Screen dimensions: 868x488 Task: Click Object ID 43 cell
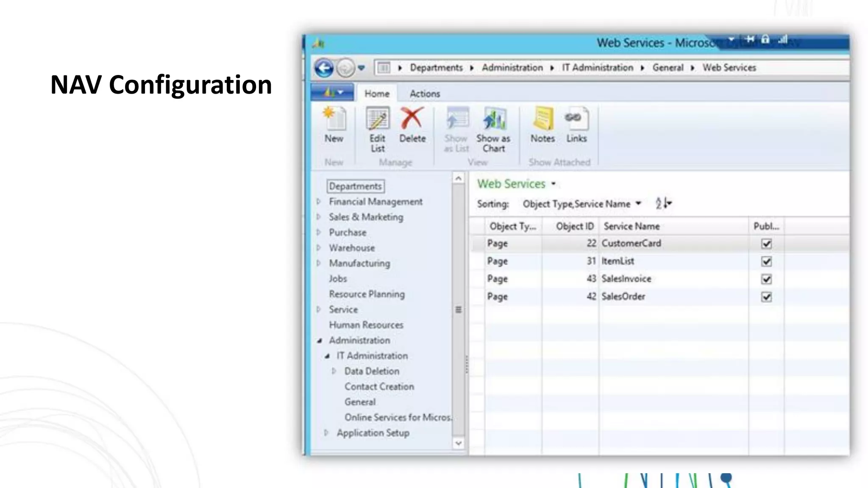(570, 279)
